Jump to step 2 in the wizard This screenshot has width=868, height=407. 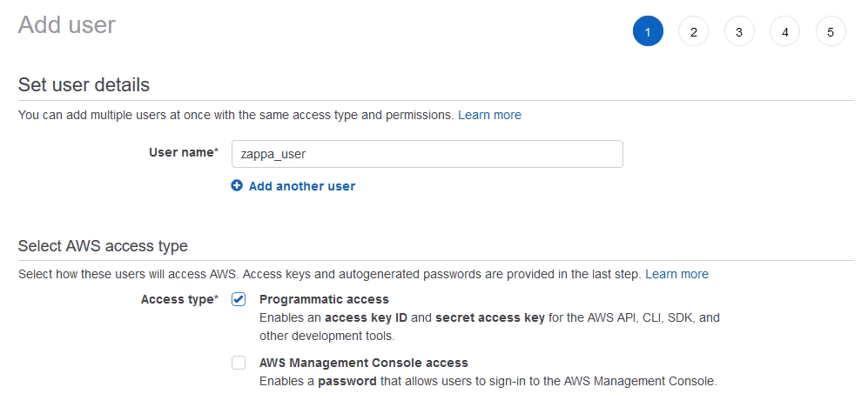(x=693, y=32)
